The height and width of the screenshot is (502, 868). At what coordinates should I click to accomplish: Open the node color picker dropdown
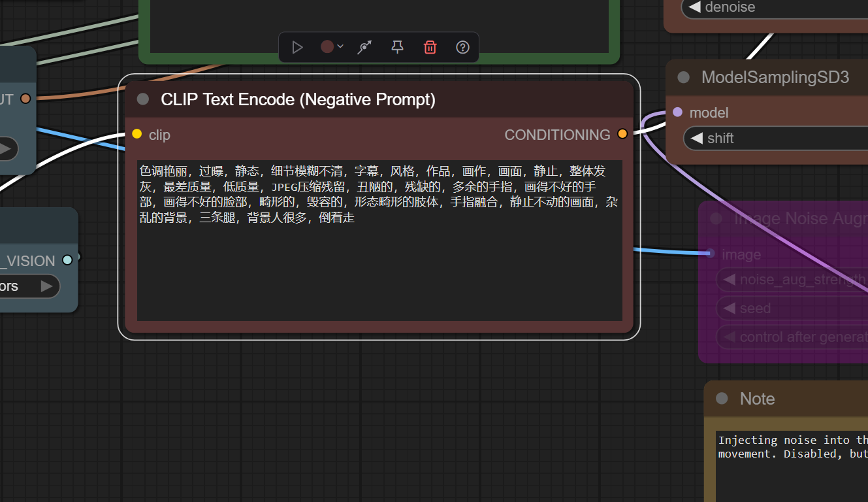332,47
